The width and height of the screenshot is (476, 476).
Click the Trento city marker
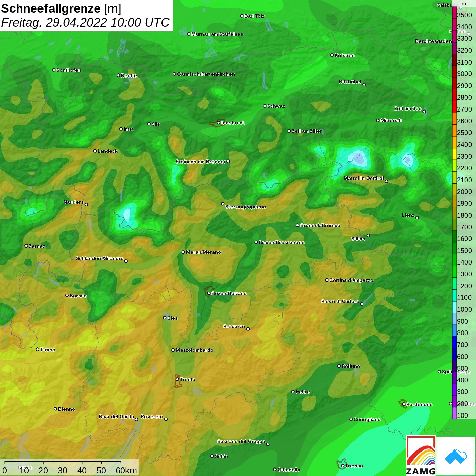[x=177, y=379]
